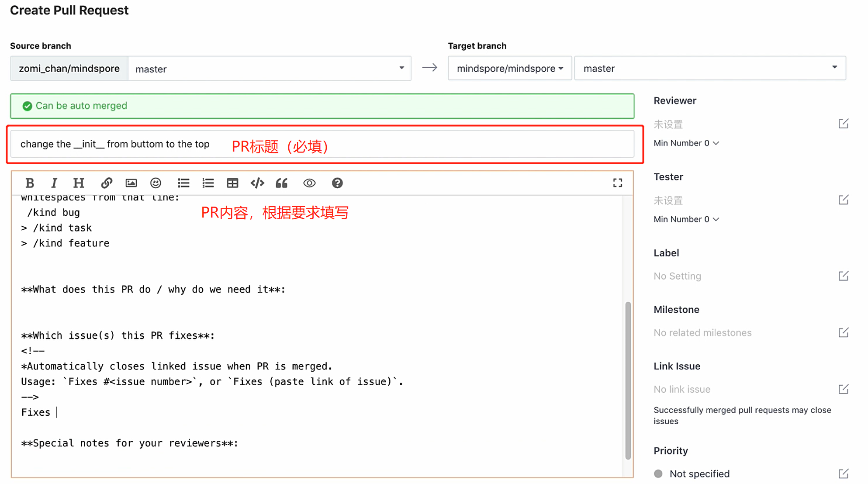Edit the Label setting
The image size is (868, 484).
coord(844,276)
